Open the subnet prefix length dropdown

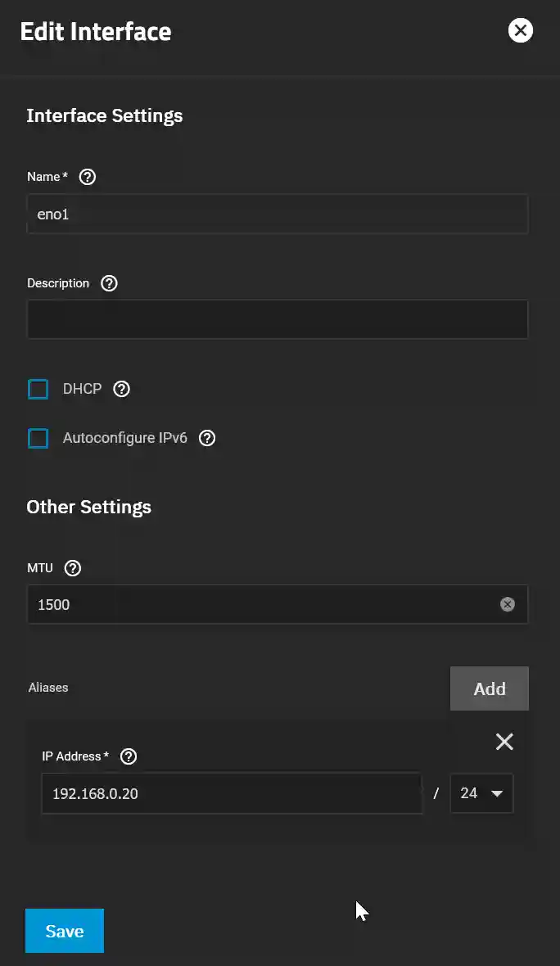[x=481, y=792]
